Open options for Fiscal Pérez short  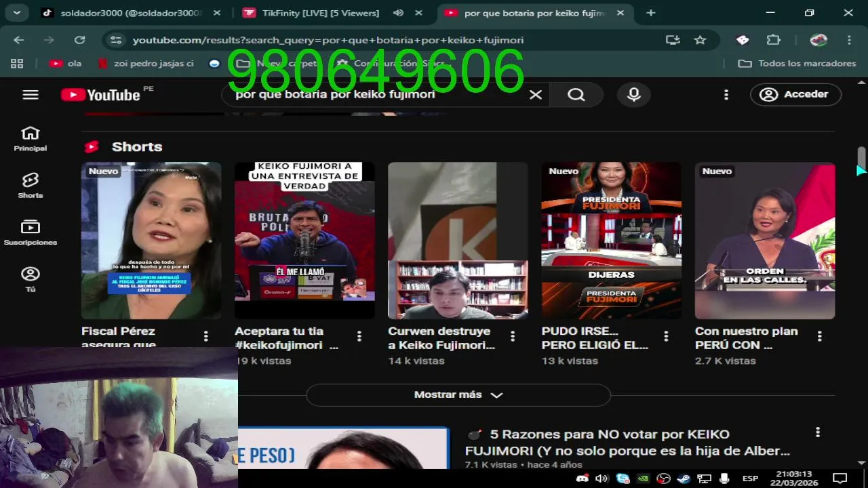click(205, 336)
